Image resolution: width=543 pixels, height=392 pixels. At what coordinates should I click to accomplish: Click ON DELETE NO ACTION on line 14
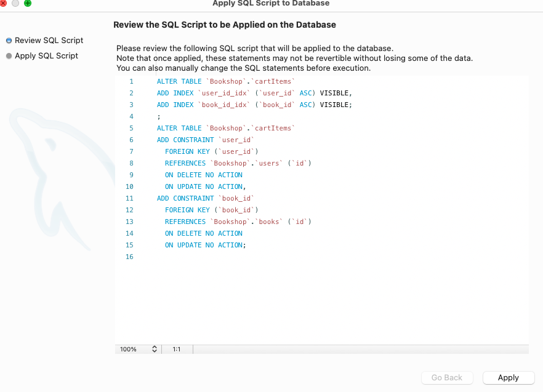click(204, 233)
